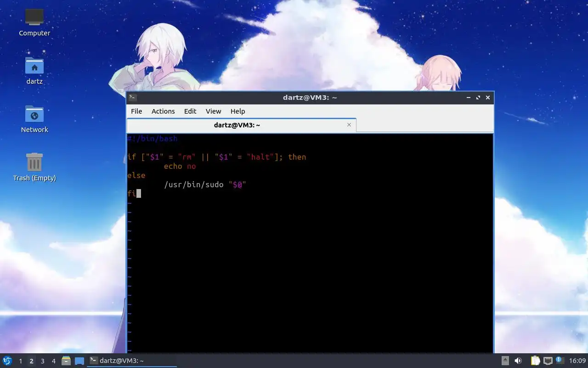Click the "fi" line in the editor

(132, 194)
